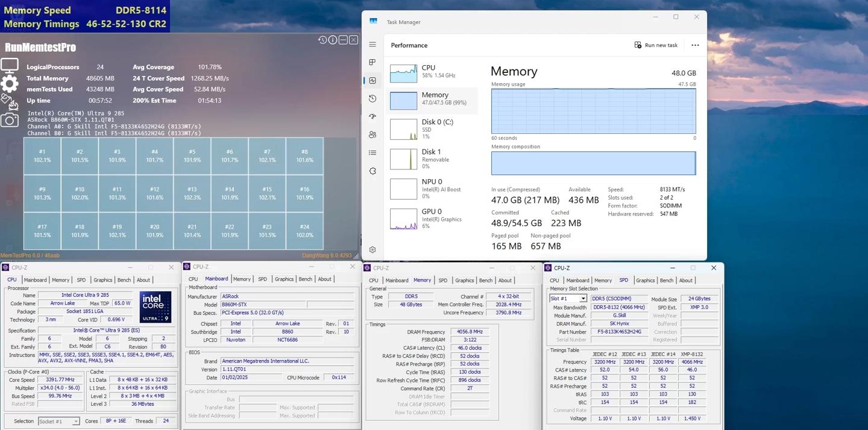Open the history clock icon in RunMemtestPro
Screen dimensions: 868x430
(322, 40)
